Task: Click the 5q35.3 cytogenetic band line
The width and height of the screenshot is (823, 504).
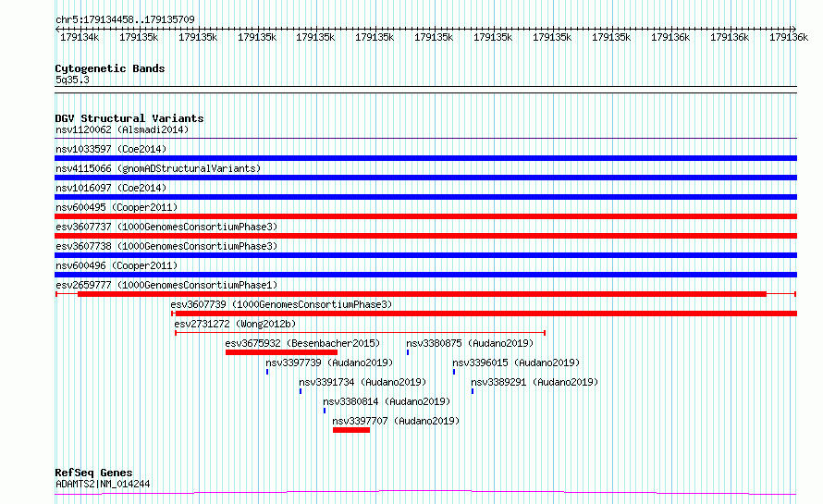Action: pos(425,90)
